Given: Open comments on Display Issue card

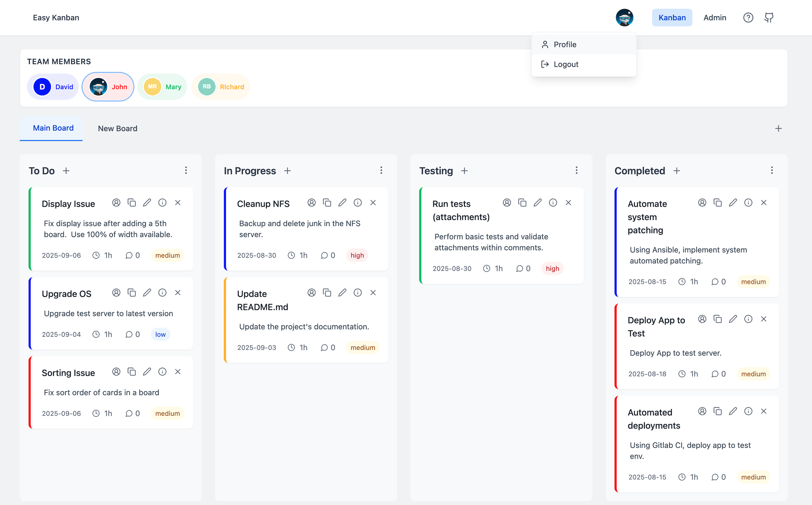Looking at the screenshot, I should 133,255.
